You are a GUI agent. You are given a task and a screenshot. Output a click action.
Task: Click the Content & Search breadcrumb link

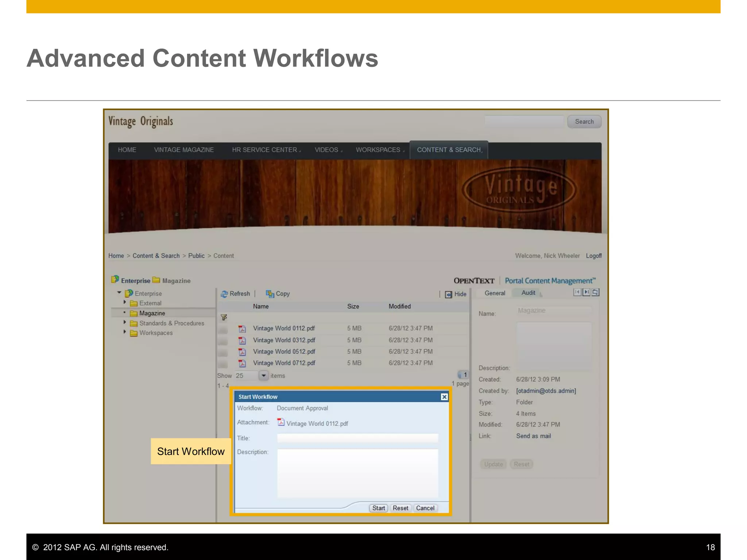coord(156,256)
